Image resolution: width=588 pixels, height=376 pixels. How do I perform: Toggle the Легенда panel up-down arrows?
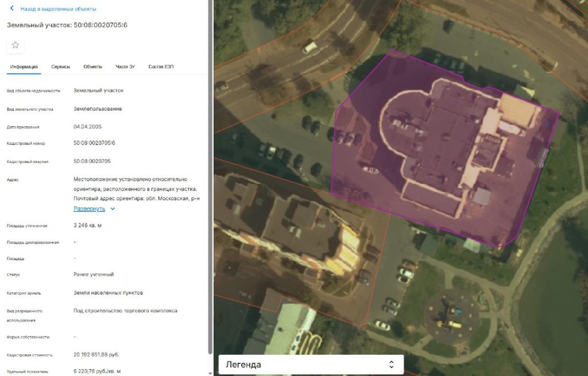[x=391, y=365]
